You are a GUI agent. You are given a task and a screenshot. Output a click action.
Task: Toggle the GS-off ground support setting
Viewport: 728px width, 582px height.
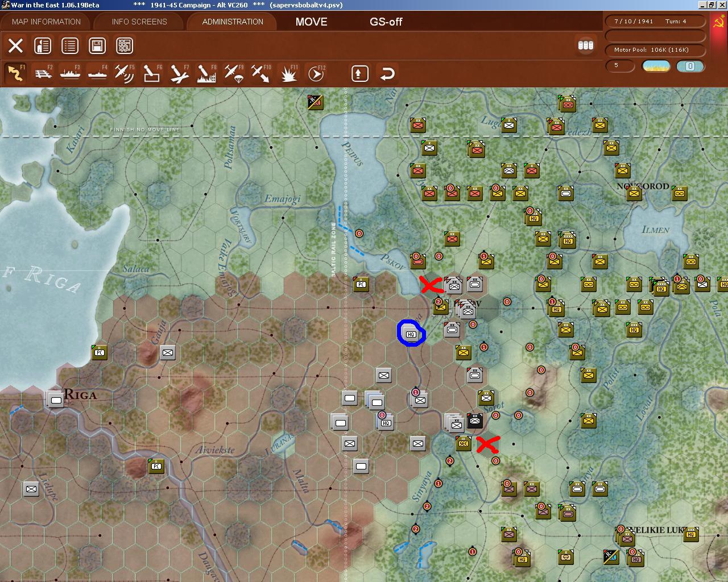(386, 22)
